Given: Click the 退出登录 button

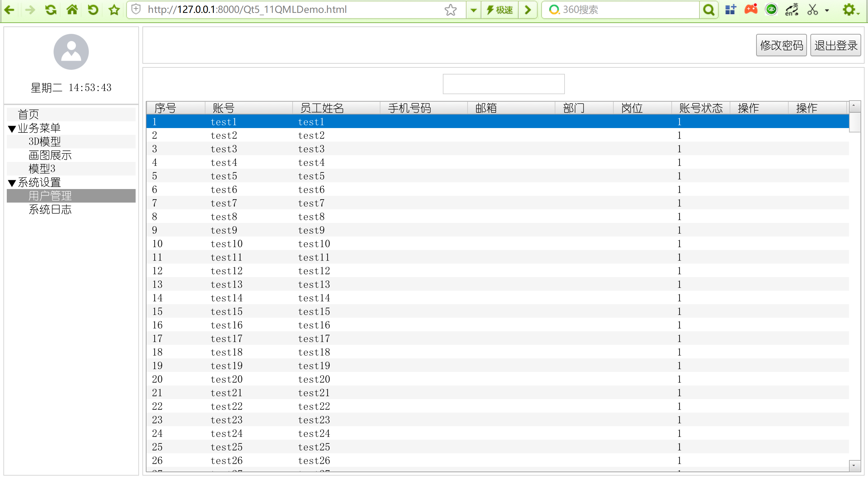Looking at the screenshot, I should point(835,45).
